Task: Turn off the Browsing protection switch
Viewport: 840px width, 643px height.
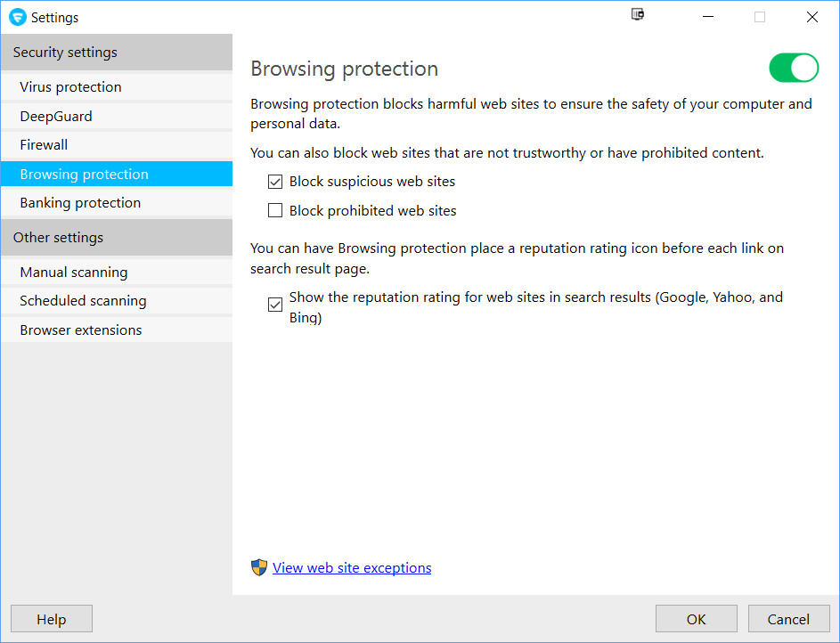Action: 793,69
